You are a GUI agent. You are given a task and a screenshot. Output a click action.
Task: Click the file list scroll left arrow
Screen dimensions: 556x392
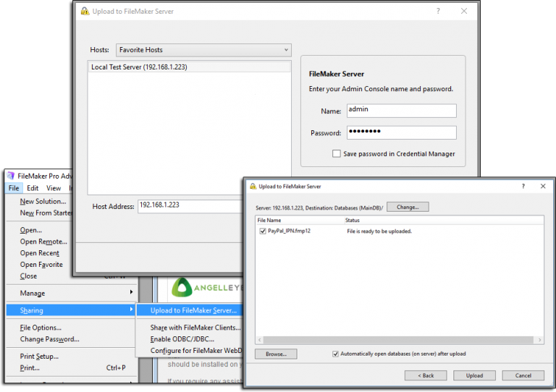point(260,340)
